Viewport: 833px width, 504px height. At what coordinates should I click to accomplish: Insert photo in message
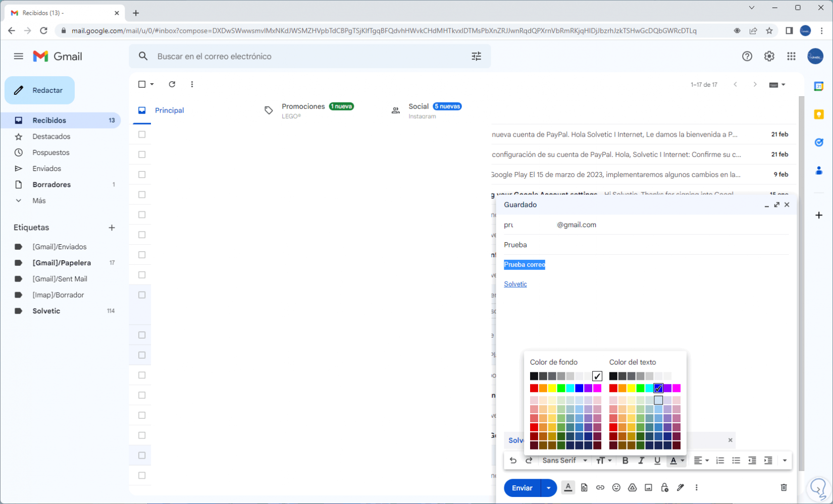(648, 487)
